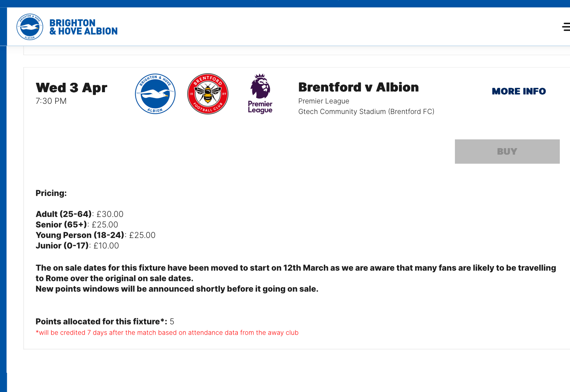
Task: Click the Junior (0-17) price line
Action: tap(77, 246)
